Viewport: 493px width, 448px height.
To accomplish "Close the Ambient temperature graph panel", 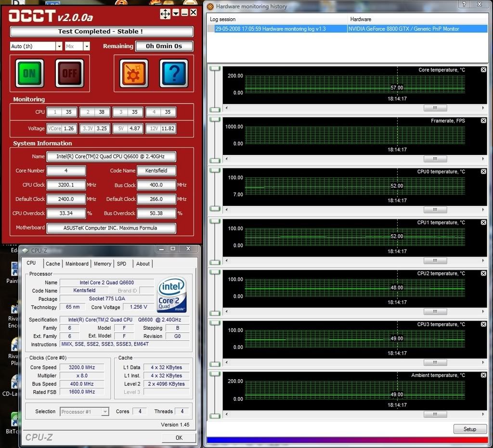I will point(483,375).
